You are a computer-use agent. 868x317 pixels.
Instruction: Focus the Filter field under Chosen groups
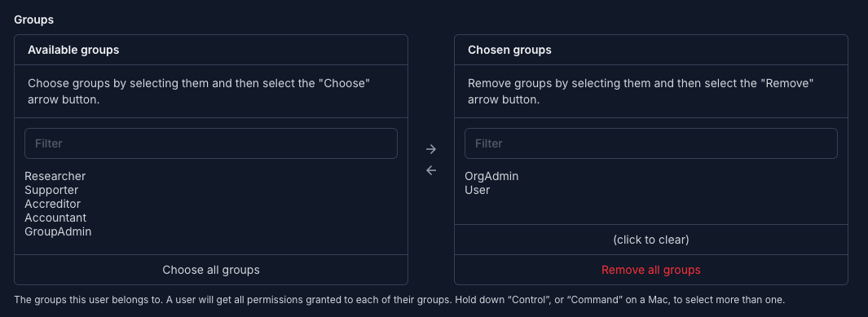[x=651, y=144]
